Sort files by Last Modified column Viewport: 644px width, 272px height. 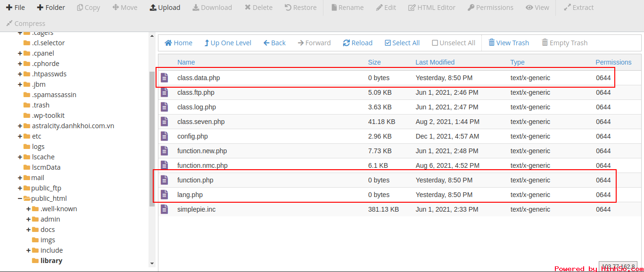(x=435, y=62)
